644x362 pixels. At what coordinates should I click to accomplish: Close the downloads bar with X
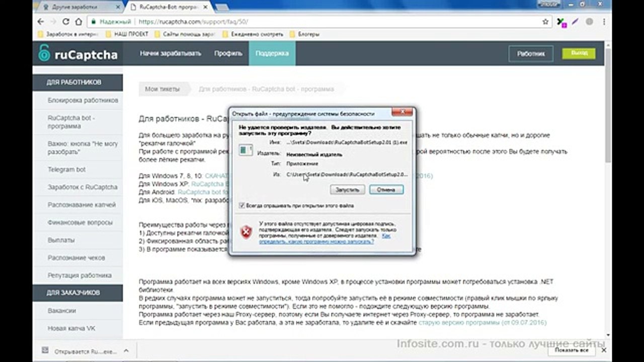(x=604, y=350)
